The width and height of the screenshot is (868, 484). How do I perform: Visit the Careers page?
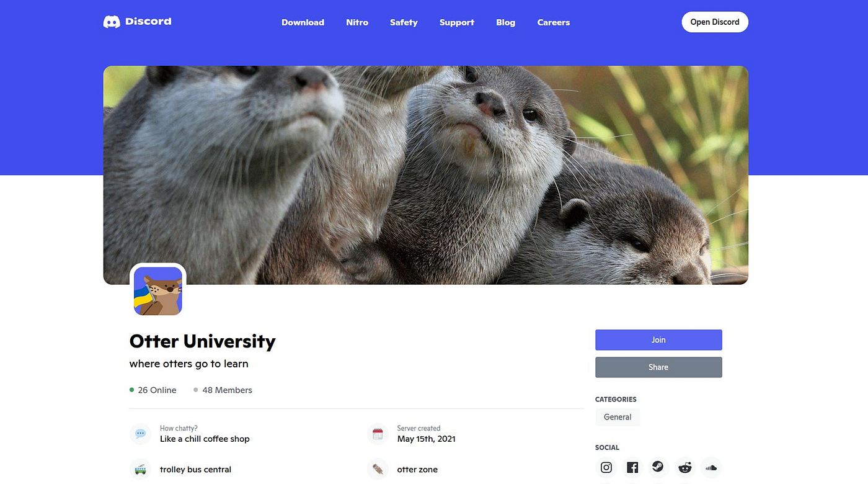pos(553,22)
